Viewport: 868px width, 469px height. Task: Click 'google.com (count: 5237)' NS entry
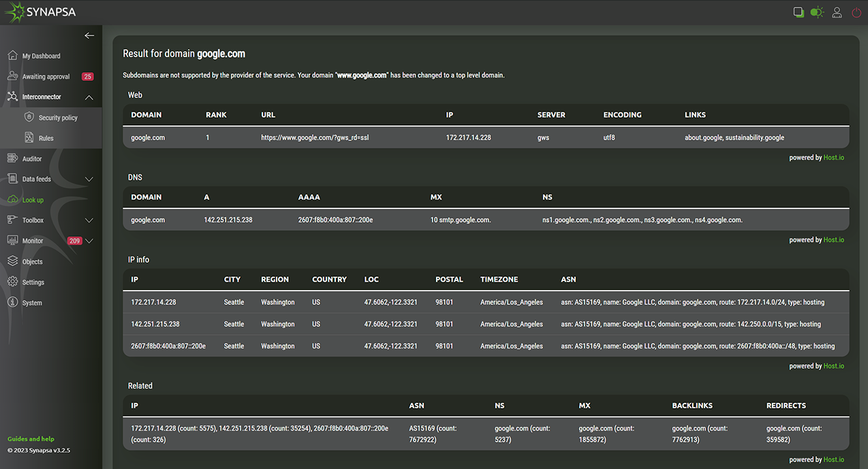pyautogui.click(x=522, y=434)
